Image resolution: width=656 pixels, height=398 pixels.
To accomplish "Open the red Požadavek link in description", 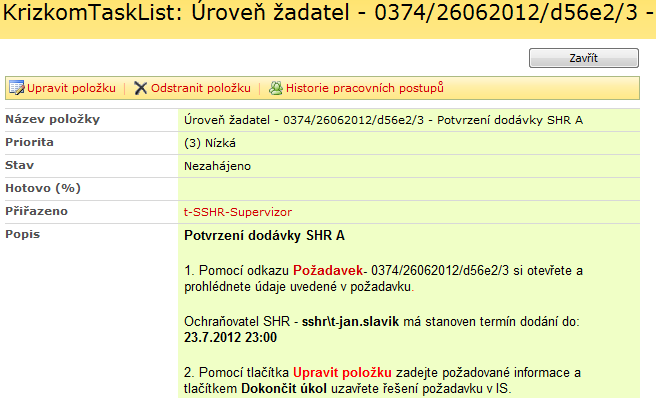I will tap(328, 270).
